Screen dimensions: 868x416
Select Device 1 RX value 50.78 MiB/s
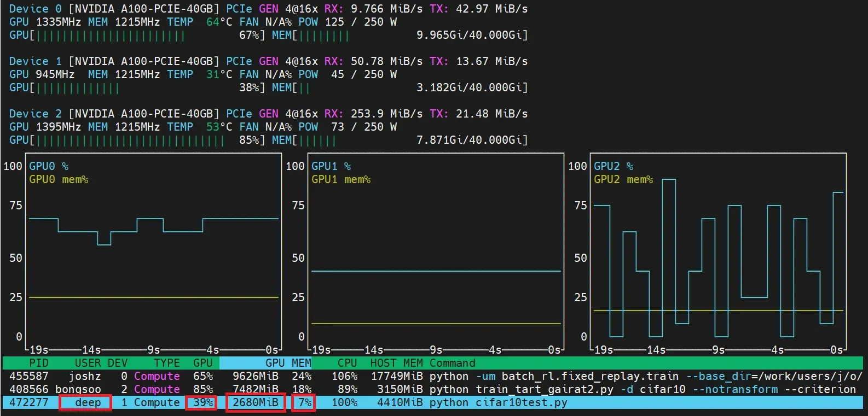(387, 61)
